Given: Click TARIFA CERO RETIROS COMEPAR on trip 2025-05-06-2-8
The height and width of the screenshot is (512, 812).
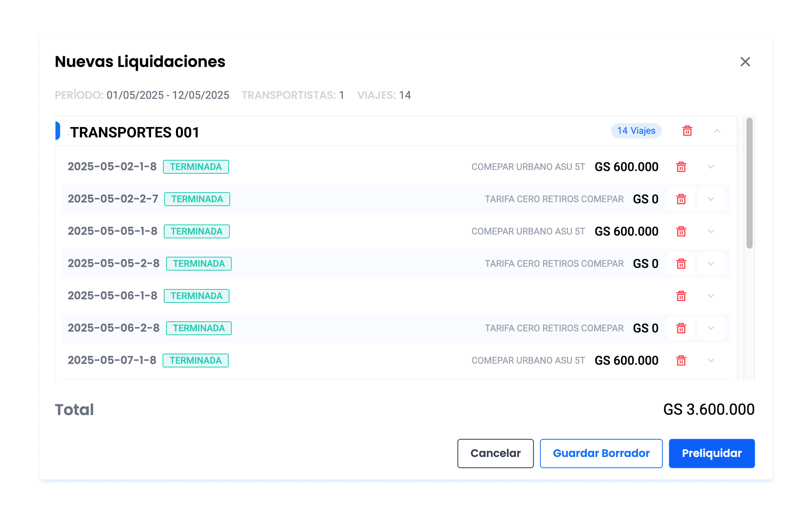Looking at the screenshot, I should click(554, 328).
